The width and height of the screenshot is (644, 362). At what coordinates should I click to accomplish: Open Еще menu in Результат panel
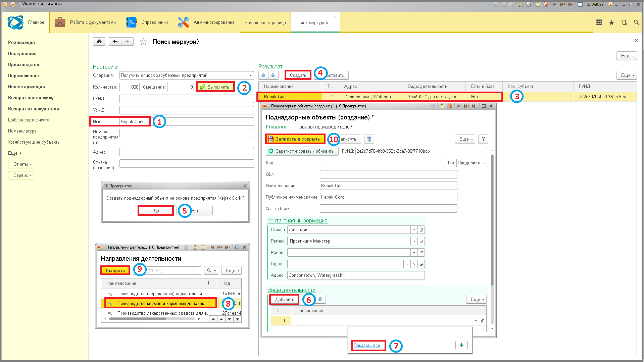(x=627, y=75)
